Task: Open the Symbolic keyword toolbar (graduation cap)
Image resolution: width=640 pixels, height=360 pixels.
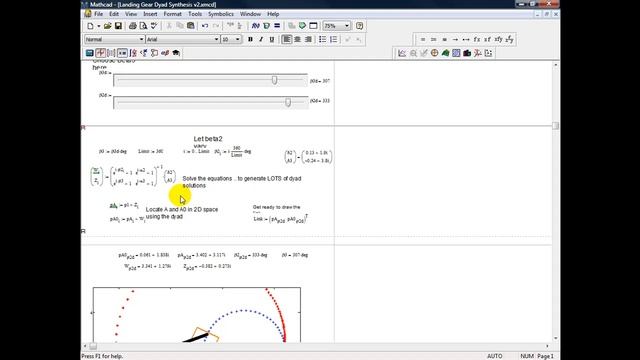Action: pos(176,53)
